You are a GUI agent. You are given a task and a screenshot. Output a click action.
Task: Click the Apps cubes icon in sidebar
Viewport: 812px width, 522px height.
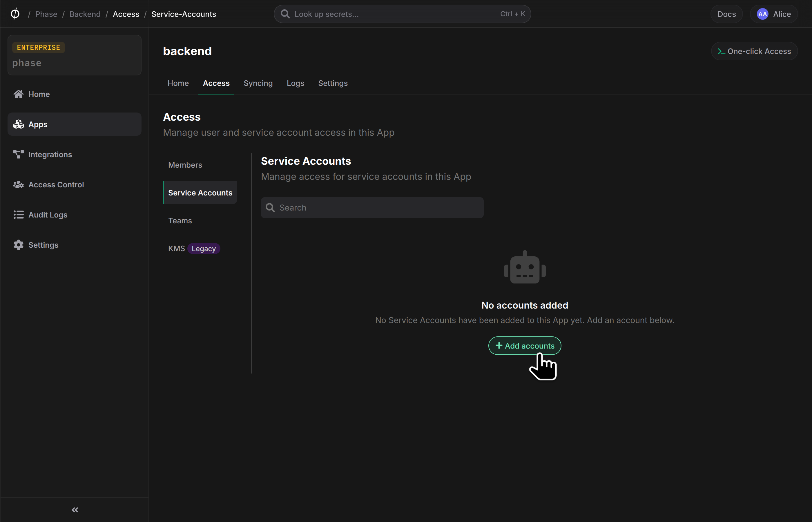tap(18, 124)
